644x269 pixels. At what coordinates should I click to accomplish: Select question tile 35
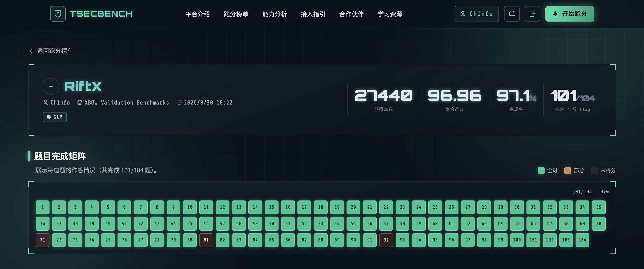[599, 207]
